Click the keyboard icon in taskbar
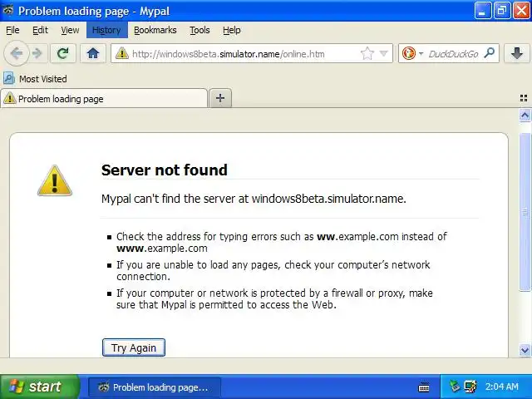Viewport: 532px width, 399px height. 424,387
